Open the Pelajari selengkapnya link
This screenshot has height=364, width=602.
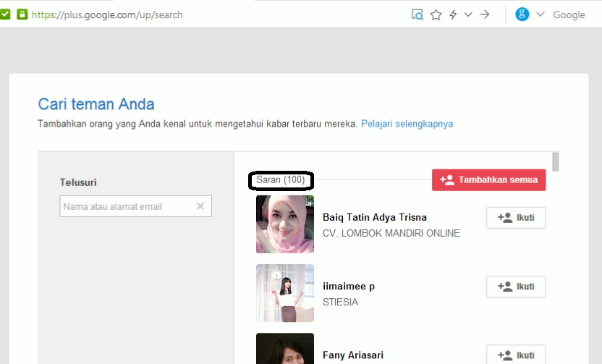[407, 124]
